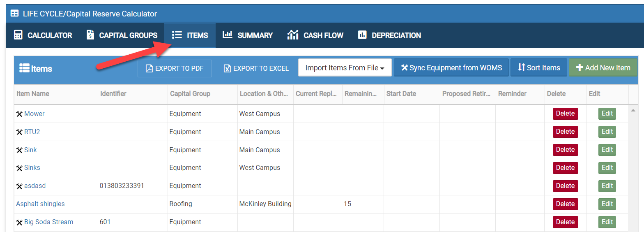Image resolution: width=644 pixels, height=232 pixels.
Task: Export items to PDF
Action: tap(175, 68)
